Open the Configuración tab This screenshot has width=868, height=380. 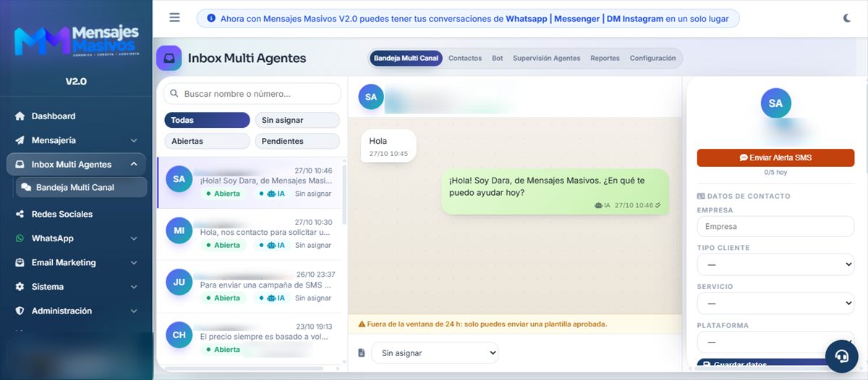point(652,59)
